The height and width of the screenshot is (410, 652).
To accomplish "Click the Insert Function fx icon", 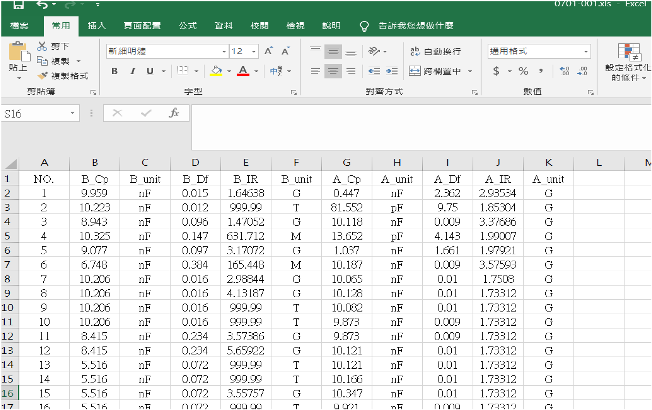I will (173, 114).
